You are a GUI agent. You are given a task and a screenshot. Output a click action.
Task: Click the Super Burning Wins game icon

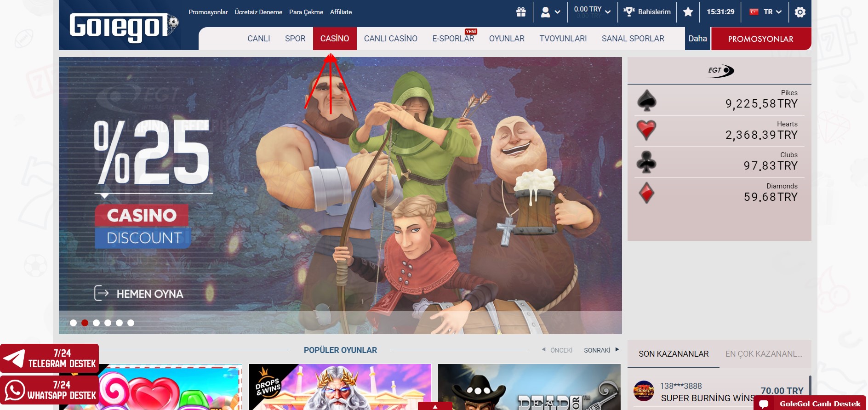click(644, 391)
